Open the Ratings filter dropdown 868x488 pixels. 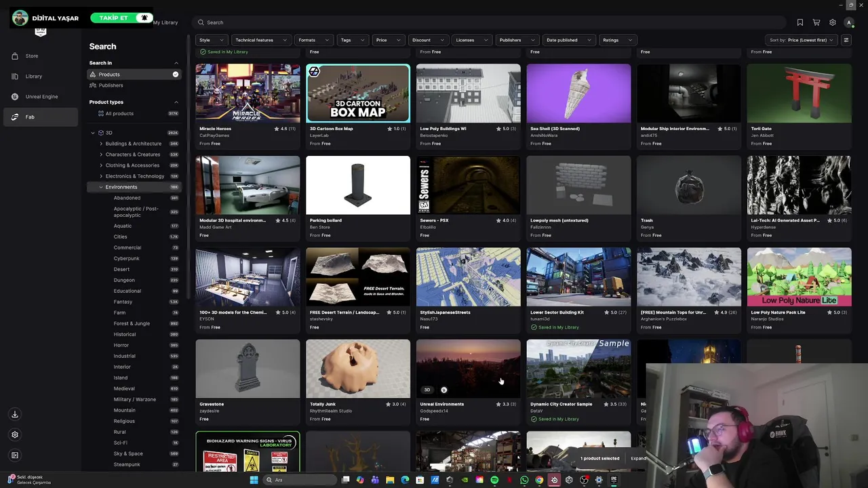click(618, 40)
